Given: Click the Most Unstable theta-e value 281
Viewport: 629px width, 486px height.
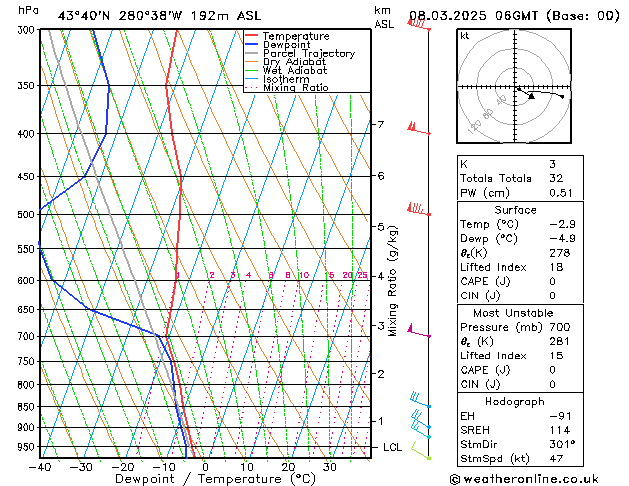Looking at the screenshot, I should click(x=560, y=341).
